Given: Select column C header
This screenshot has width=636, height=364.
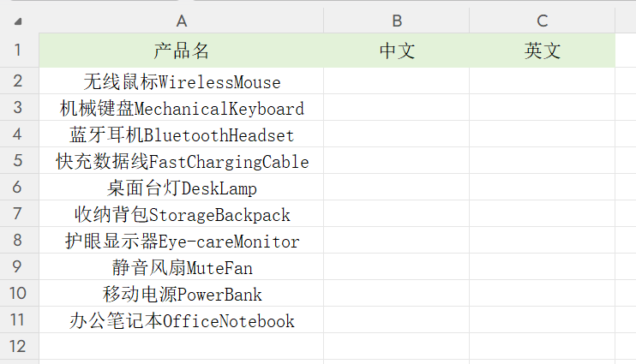Looking at the screenshot, I should (x=542, y=21).
